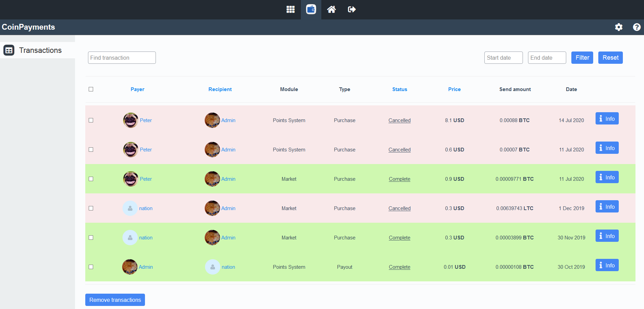Click Peter's avatar in the 8.1 USD row
Viewport: 644px width, 309px height.
click(130, 120)
